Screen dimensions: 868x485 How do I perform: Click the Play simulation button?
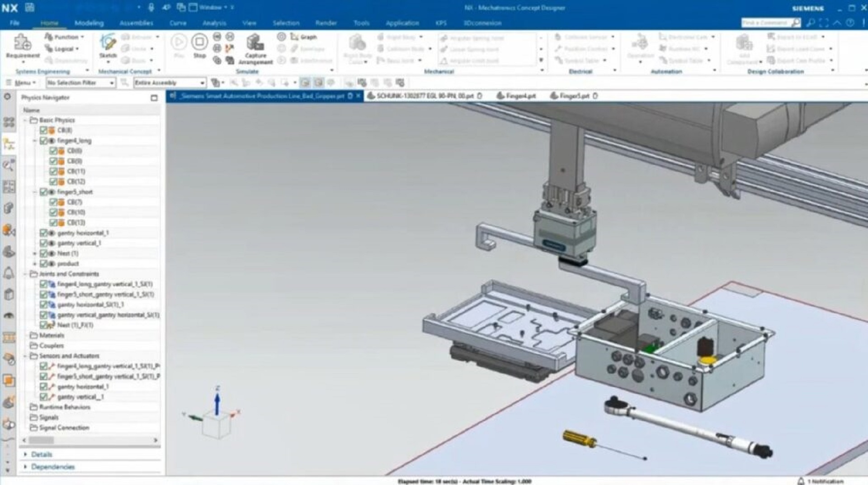pyautogui.click(x=179, y=43)
